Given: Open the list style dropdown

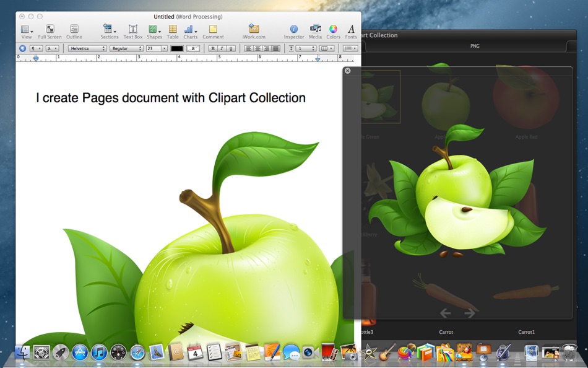Looking at the screenshot, I should [x=350, y=48].
